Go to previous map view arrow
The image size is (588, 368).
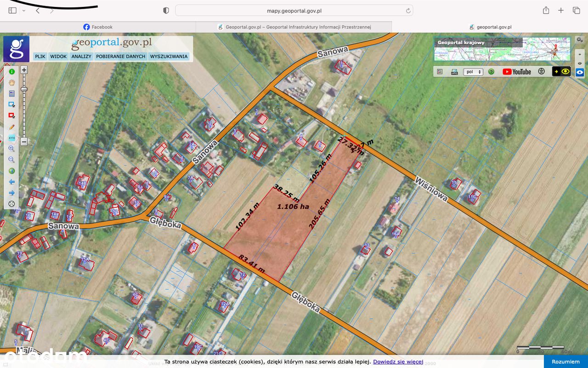pyautogui.click(x=12, y=182)
